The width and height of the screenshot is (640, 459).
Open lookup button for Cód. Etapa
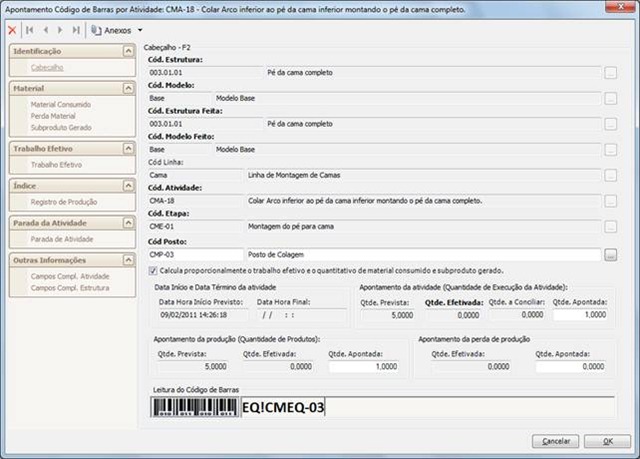click(x=610, y=226)
